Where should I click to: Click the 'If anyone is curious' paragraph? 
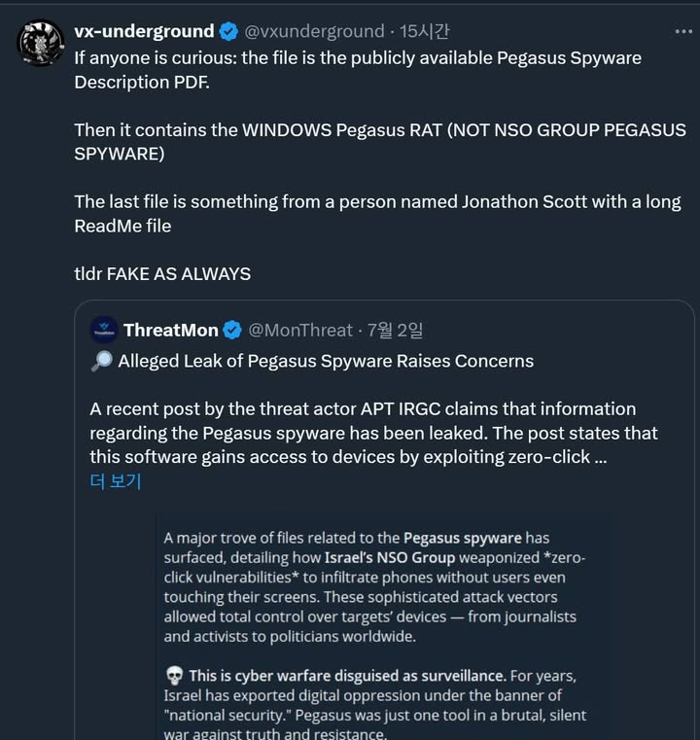358,69
